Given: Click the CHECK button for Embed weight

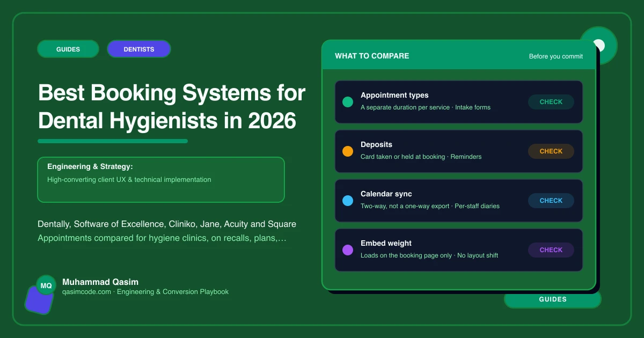Looking at the screenshot, I should (551, 250).
